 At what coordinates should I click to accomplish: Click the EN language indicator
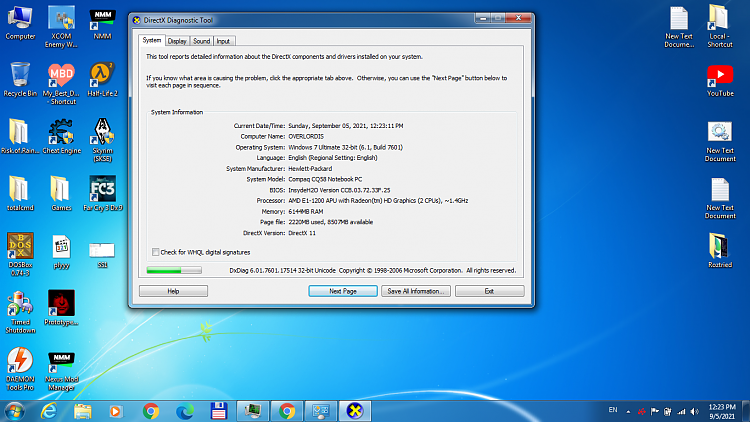pyautogui.click(x=613, y=410)
